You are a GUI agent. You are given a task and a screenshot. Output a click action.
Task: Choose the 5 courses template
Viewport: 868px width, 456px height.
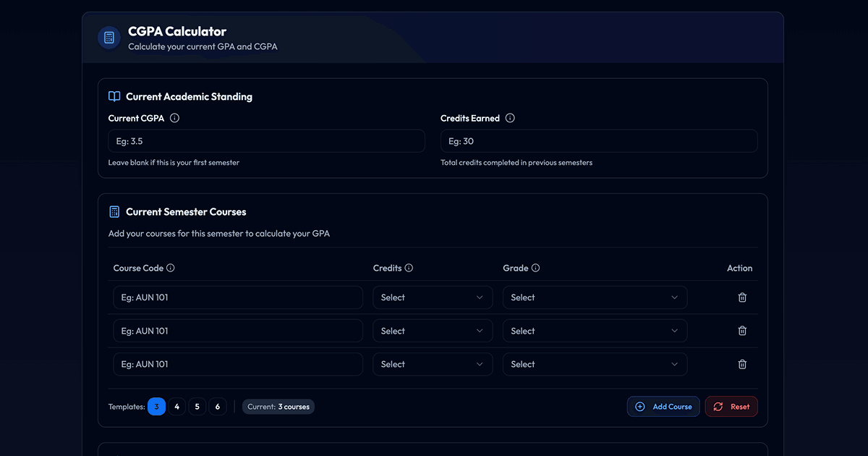[197, 407]
